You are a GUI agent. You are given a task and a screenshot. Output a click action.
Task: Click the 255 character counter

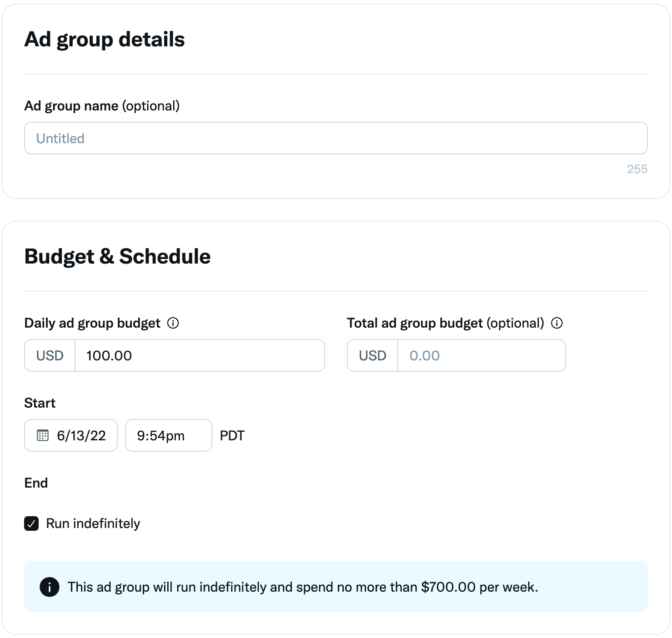pyautogui.click(x=637, y=169)
